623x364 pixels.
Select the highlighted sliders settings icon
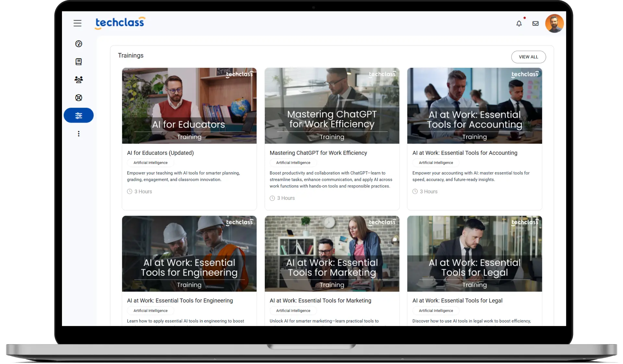pyautogui.click(x=79, y=115)
